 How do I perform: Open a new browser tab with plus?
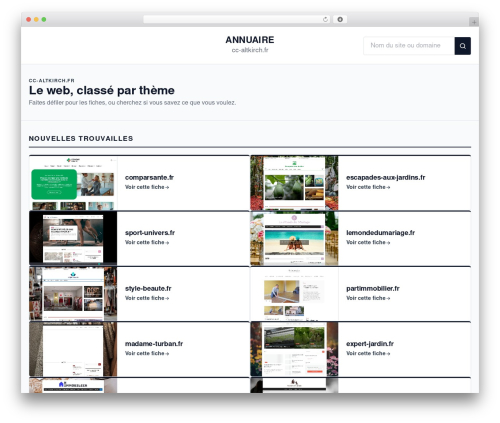coord(474,22)
